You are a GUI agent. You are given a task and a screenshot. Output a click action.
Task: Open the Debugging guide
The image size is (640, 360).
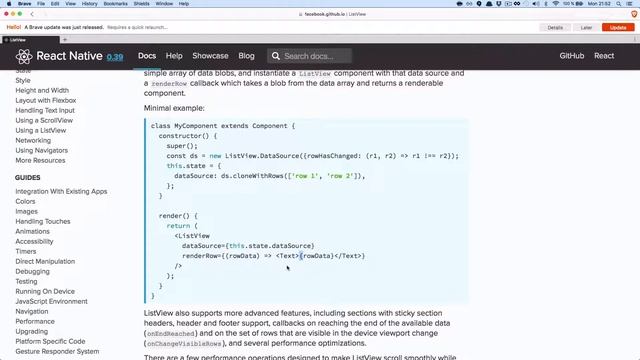32,271
